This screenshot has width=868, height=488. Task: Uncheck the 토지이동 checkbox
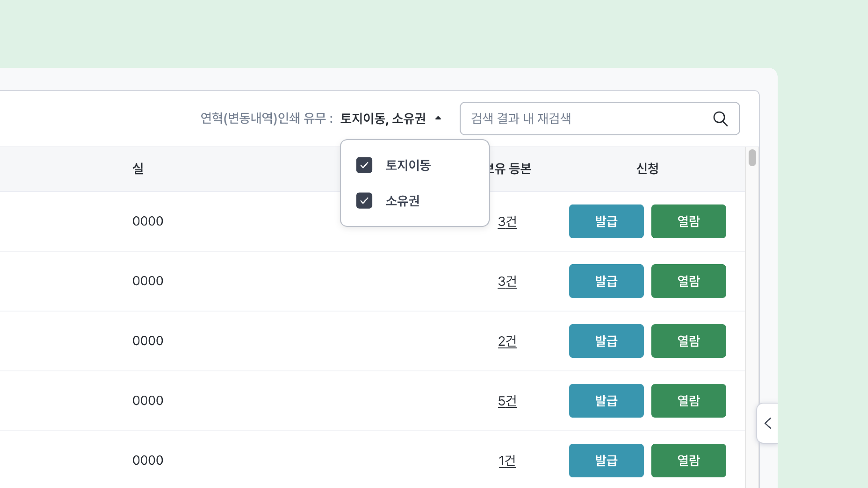click(x=364, y=165)
